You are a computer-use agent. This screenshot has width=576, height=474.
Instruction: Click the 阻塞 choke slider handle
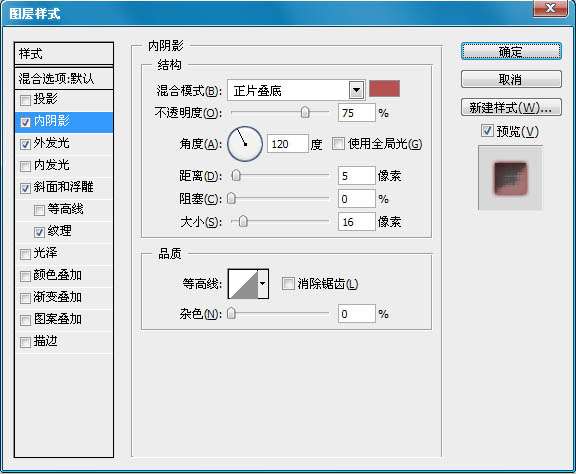click(231, 199)
